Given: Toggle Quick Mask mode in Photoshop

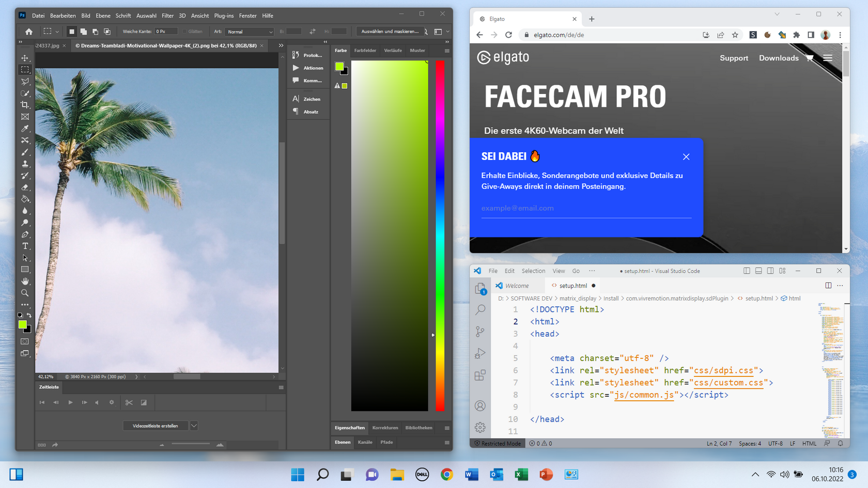Looking at the screenshot, I should click(x=25, y=341).
